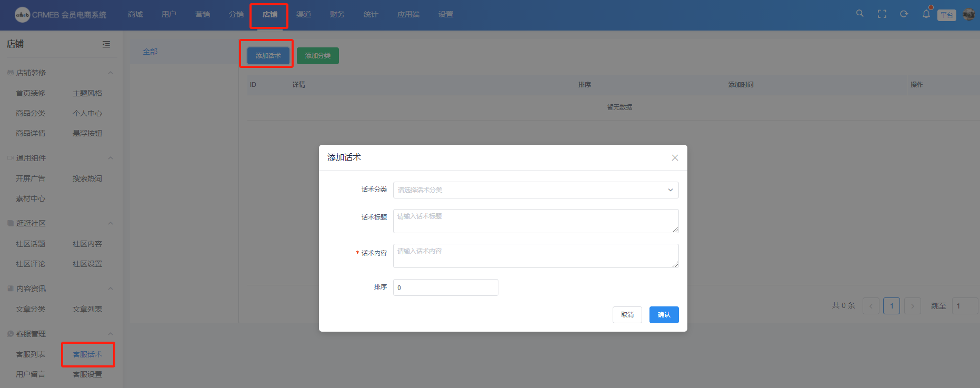Click into the 排序 number field
The width and height of the screenshot is (980, 388).
pos(445,287)
